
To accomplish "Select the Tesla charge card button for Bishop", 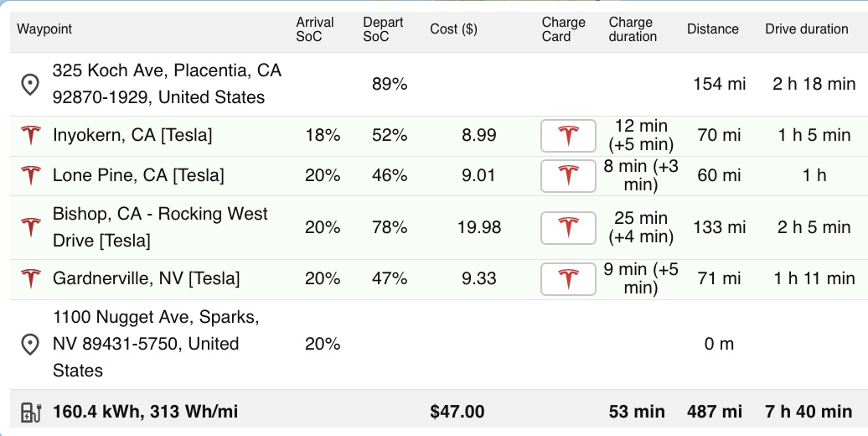I will point(569,228).
